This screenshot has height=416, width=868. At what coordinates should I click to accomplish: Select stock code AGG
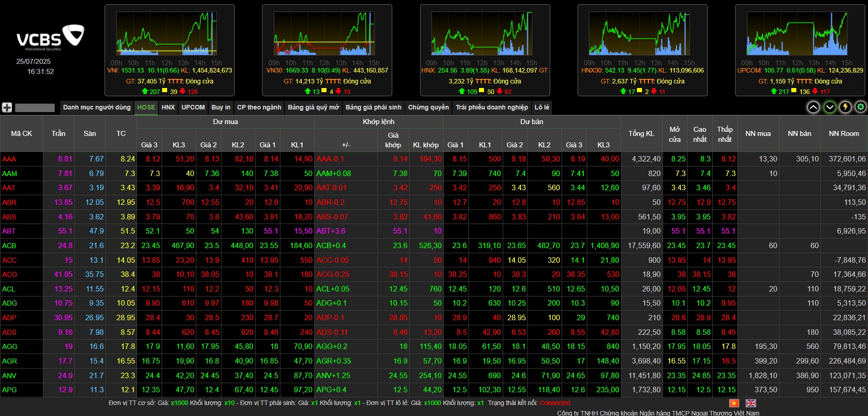[x=10, y=347]
